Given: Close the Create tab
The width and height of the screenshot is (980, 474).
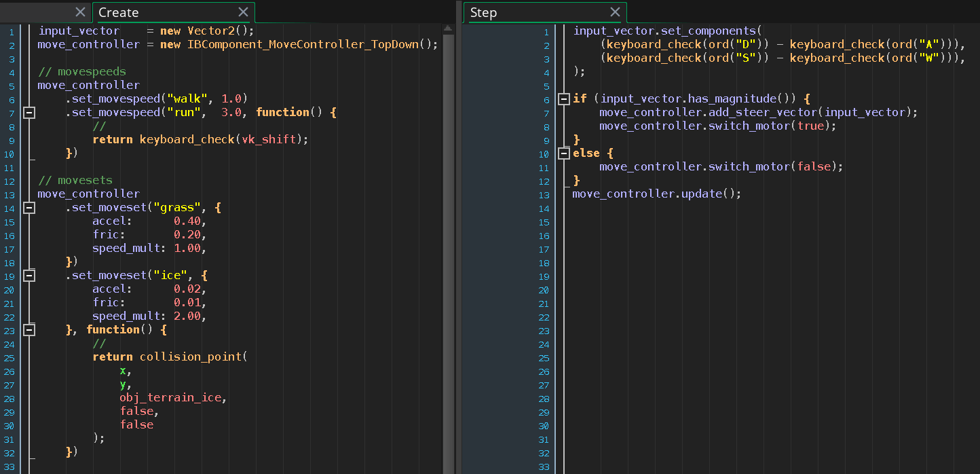Looking at the screenshot, I should tap(244, 12).
